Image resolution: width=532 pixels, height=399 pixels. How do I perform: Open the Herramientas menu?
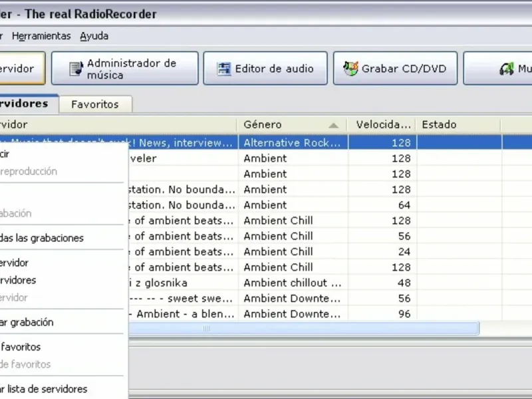click(41, 36)
